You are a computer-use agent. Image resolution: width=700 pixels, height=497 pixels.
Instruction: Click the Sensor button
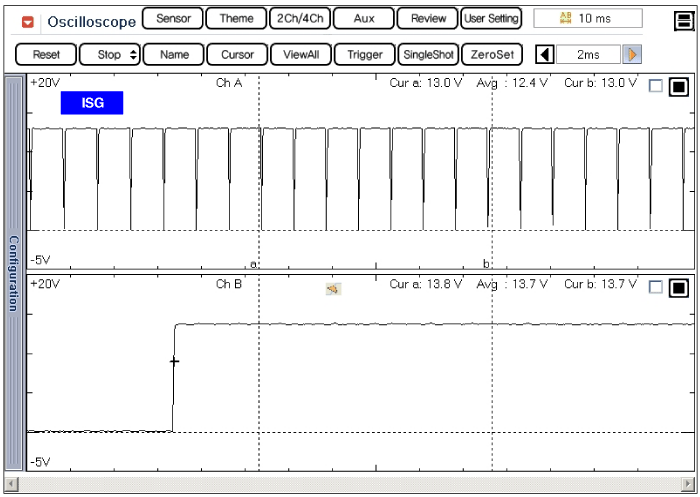[173, 19]
